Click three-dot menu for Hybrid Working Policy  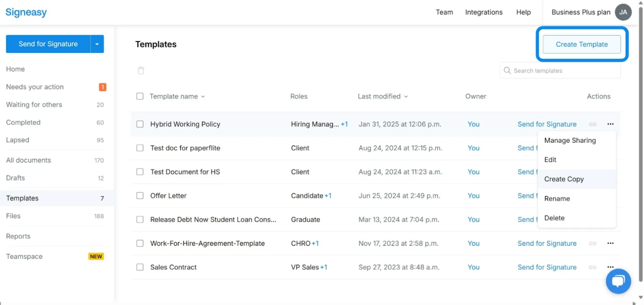click(x=610, y=124)
